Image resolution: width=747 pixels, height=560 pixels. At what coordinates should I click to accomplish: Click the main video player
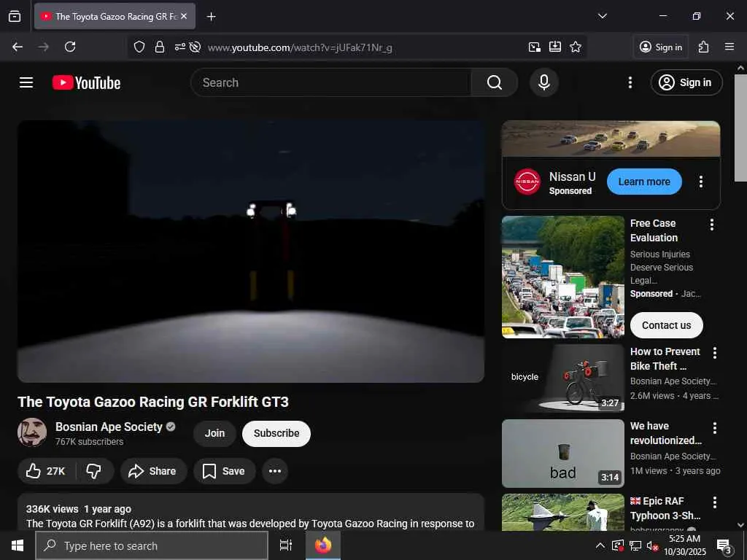pos(251,252)
